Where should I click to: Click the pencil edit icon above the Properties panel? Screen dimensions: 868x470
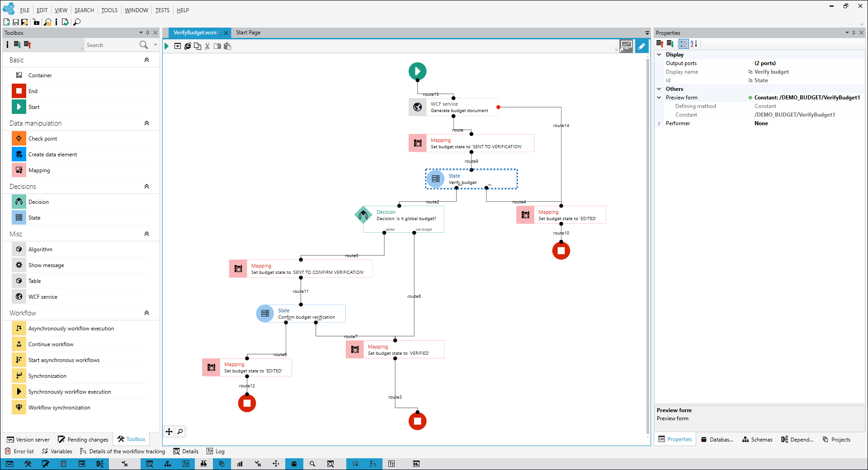click(x=642, y=46)
